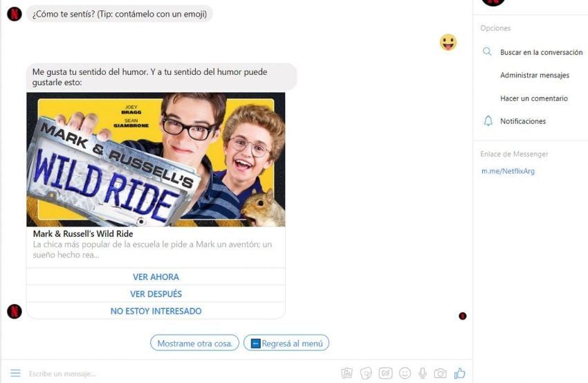Open Administrar mensajes option
This screenshot has height=383, width=588.
tap(535, 75)
